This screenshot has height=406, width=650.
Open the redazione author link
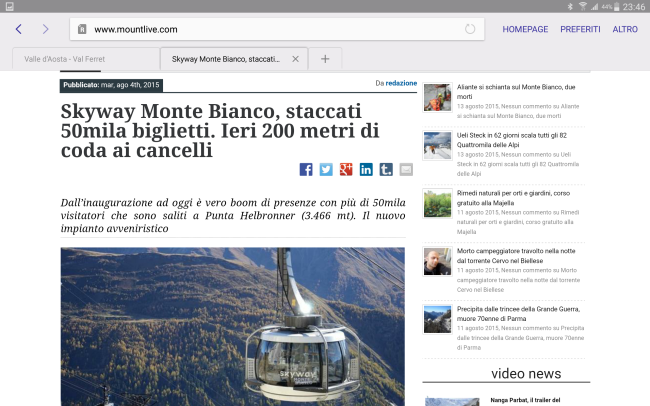[x=402, y=83]
